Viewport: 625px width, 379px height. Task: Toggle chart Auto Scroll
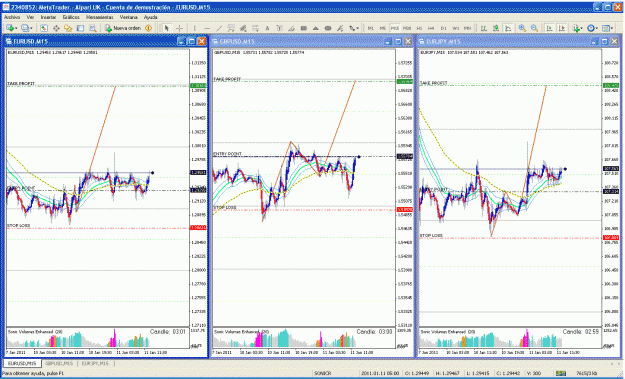[549, 28]
